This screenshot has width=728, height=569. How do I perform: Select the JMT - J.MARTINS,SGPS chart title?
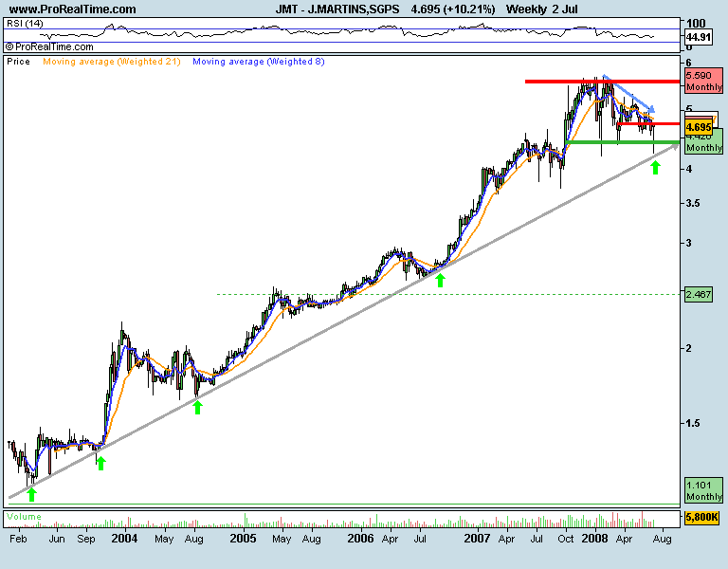coord(337,9)
